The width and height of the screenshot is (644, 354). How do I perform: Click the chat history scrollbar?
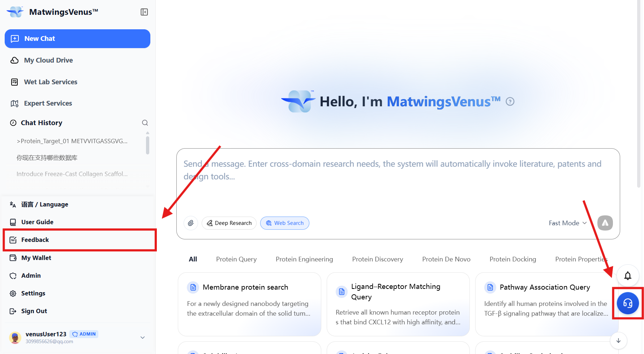point(147,145)
